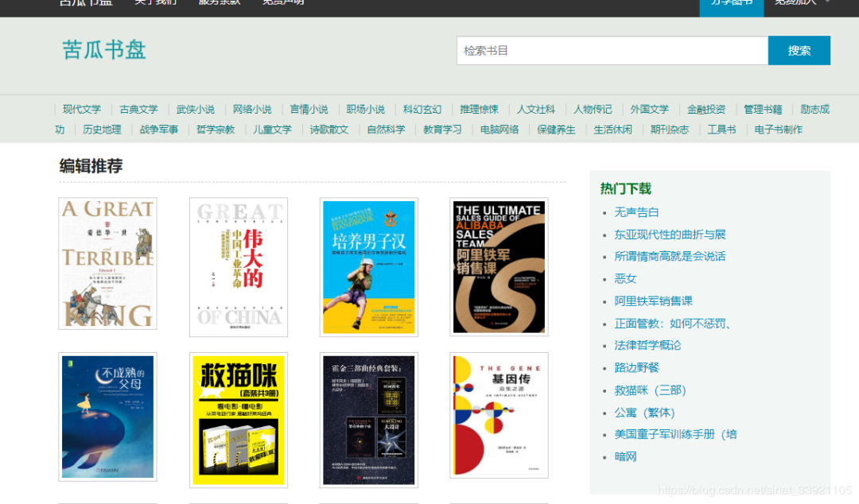This screenshot has width=859, height=504.
Task: Open the 金融投资 category
Action: tap(706, 109)
